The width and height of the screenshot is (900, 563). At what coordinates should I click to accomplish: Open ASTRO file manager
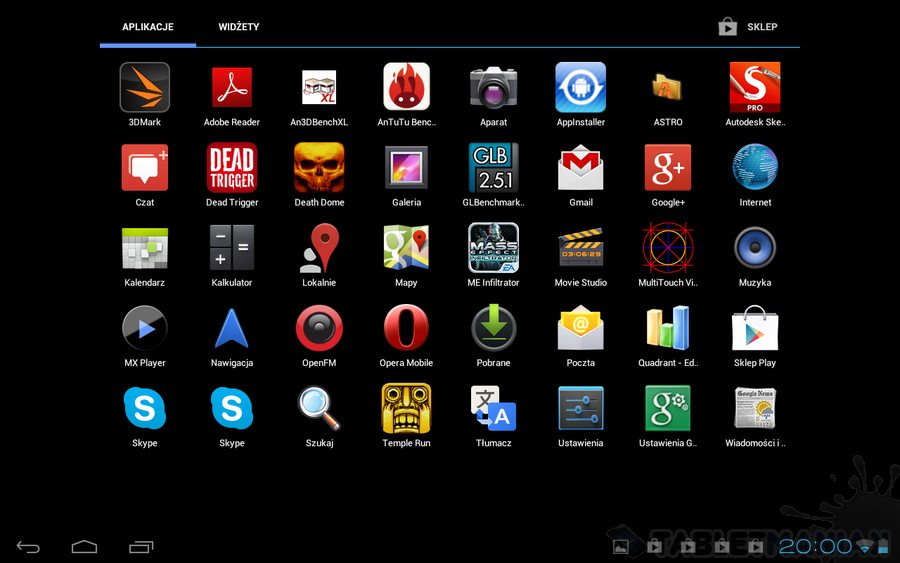(x=668, y=88)
